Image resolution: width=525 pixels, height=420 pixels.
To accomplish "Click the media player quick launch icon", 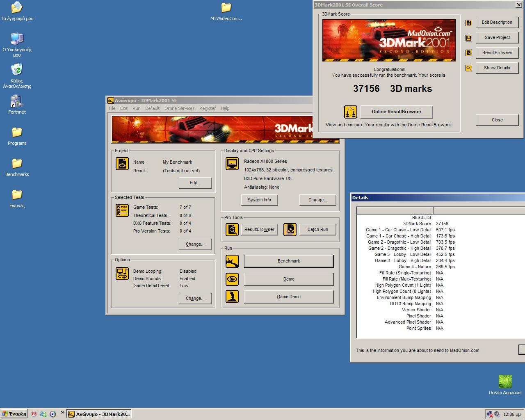I will [53, 414].
